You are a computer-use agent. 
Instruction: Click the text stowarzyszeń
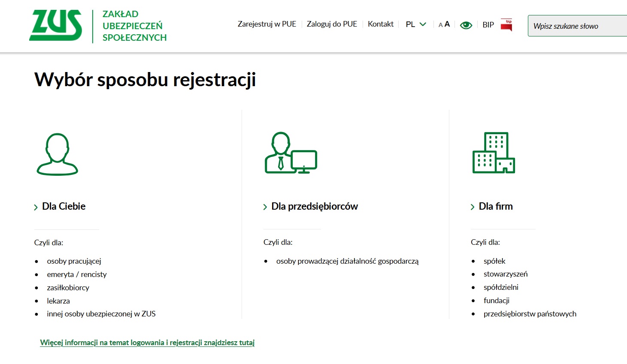coord(506,274)
